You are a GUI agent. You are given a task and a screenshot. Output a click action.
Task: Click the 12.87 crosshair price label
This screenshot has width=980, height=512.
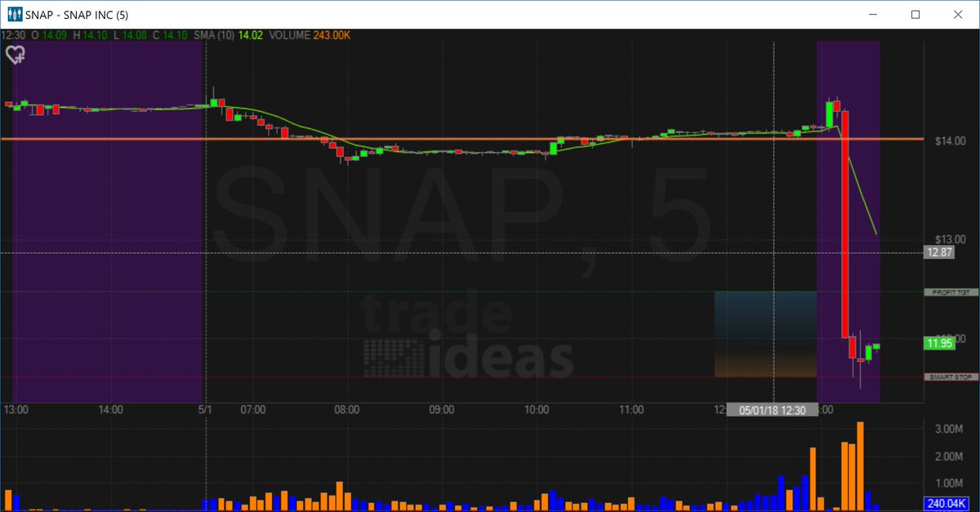[x=940, y=253]
